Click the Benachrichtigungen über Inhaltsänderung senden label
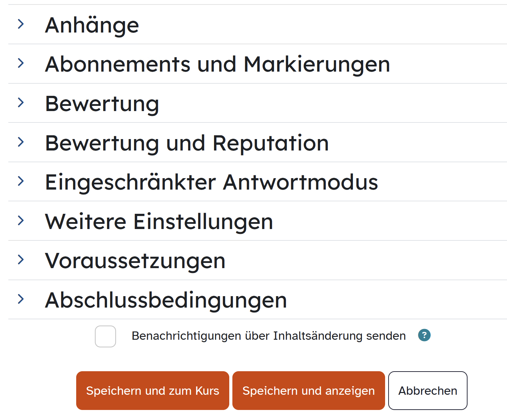The height and width of the screenshot is (420, 507). 268,336
